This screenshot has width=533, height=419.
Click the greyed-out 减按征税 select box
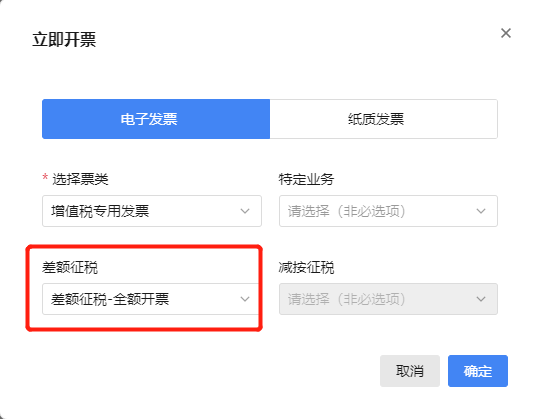pos(388,299)
